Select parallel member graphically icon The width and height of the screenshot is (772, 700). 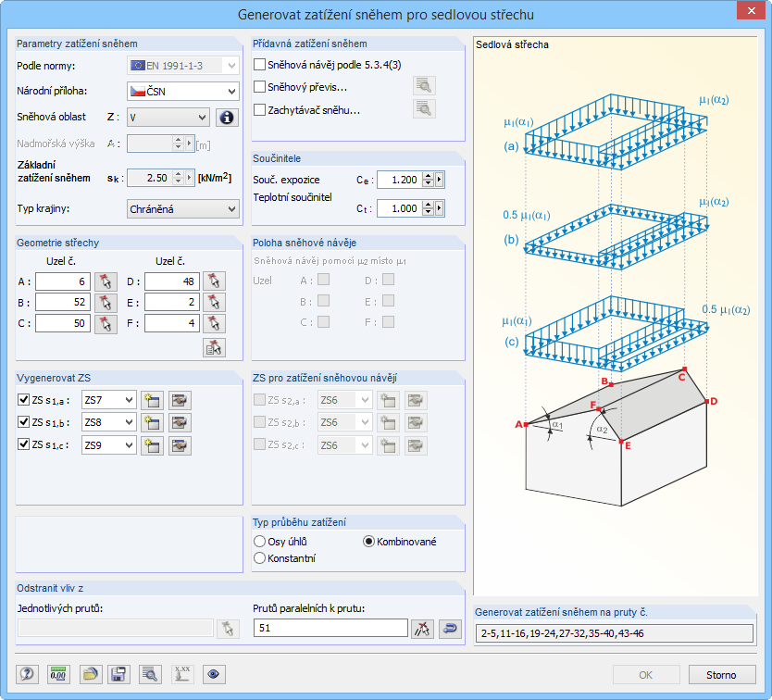(422, 629)
